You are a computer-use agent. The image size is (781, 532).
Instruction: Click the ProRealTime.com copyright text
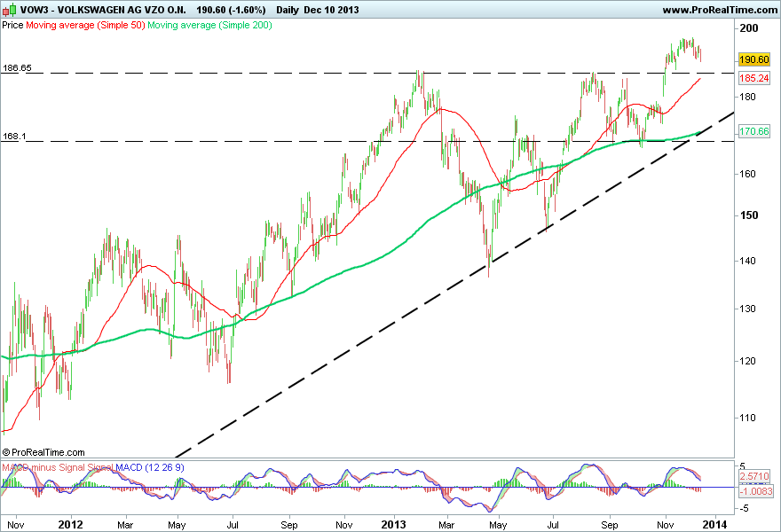[x=43, y=452]
